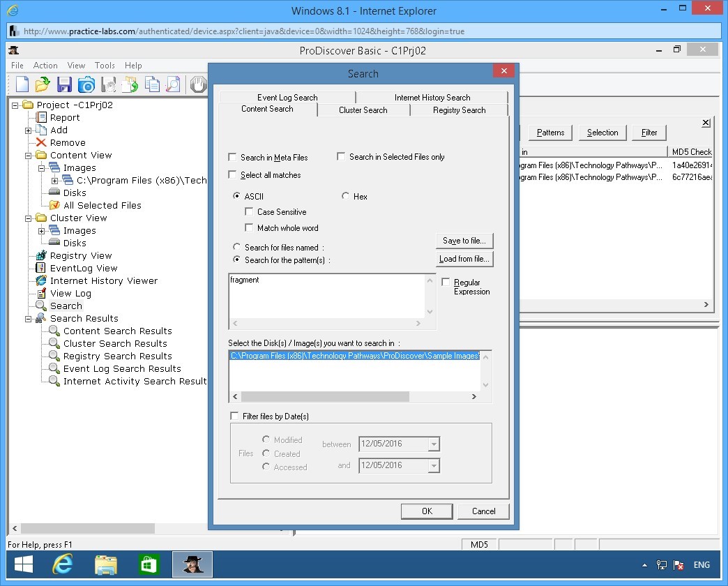Collapse the Content View node

[29, 156]
